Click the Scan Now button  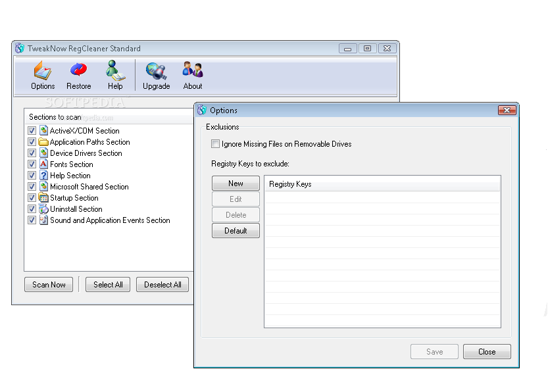click(x=49, y=285)
